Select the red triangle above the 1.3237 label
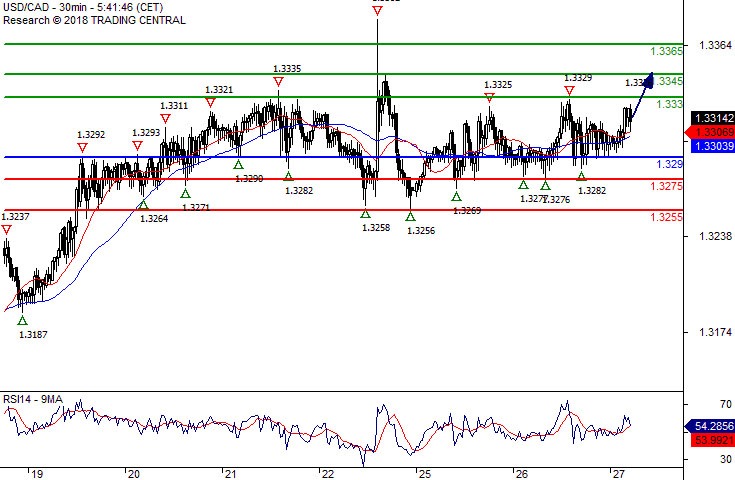The height and width of the screenshot is (480, 735). (7, 230)
